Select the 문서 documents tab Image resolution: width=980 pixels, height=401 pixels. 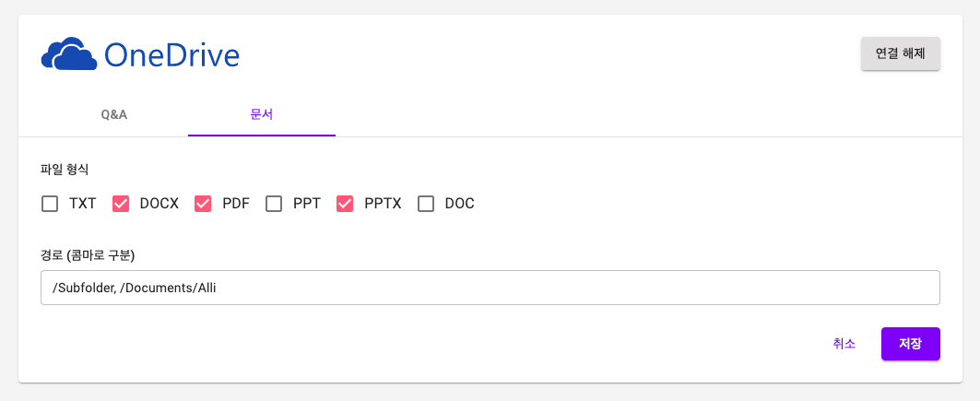[261, 115]
